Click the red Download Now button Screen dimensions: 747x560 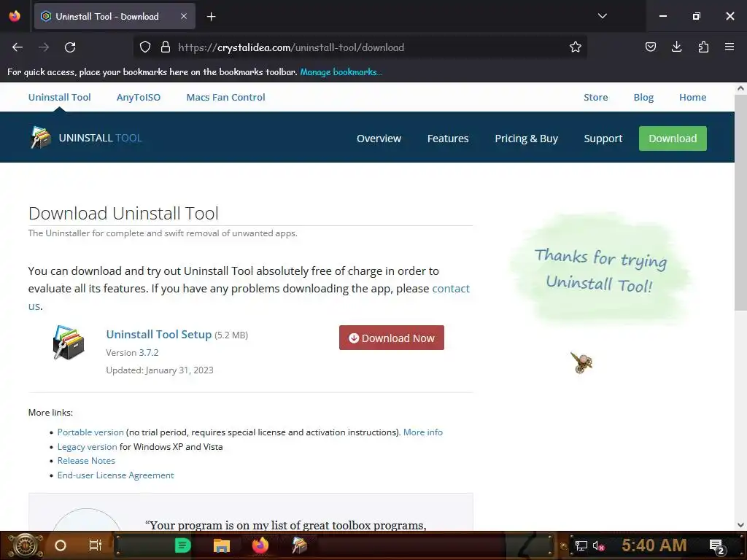(x=392, y=338)
